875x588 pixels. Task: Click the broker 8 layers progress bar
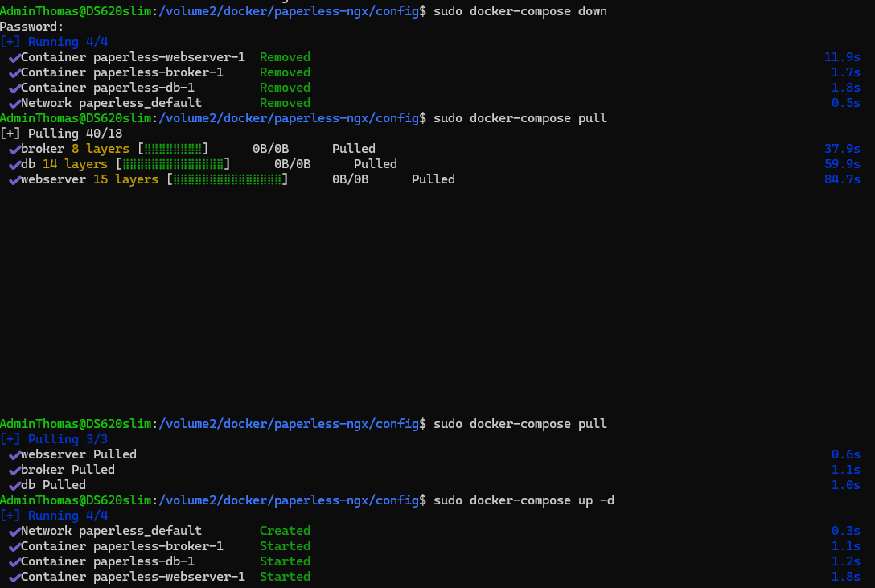(173, 149)
